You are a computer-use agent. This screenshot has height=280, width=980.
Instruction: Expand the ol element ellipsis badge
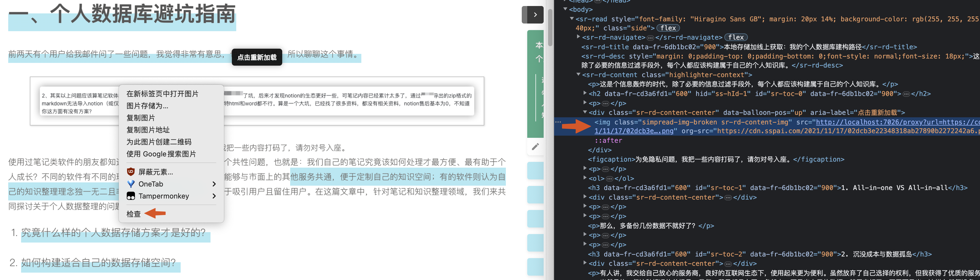609,179
